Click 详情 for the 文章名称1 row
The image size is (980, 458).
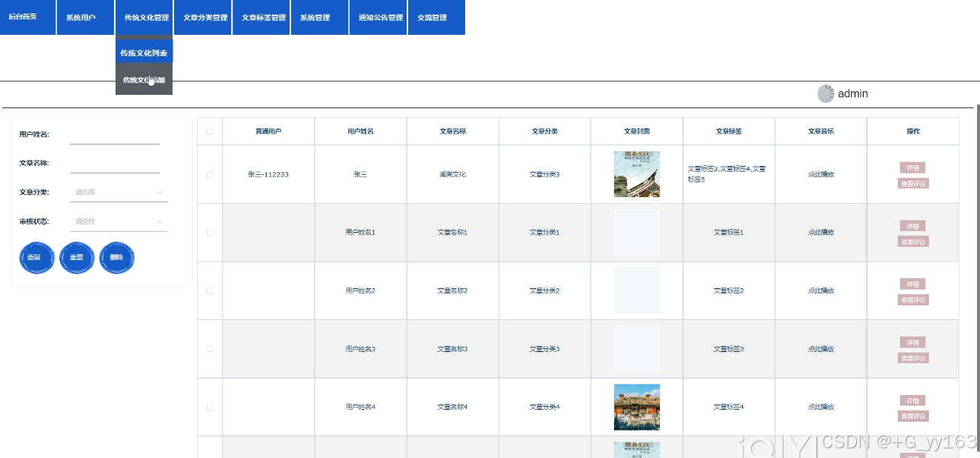tap(913, 226)
